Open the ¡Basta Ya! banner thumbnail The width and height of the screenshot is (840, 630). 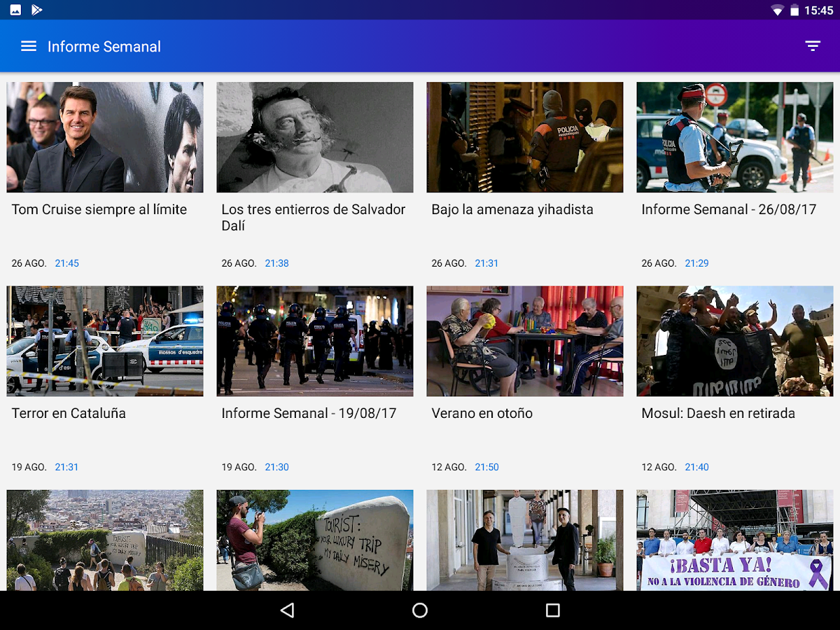click(735, 540)
